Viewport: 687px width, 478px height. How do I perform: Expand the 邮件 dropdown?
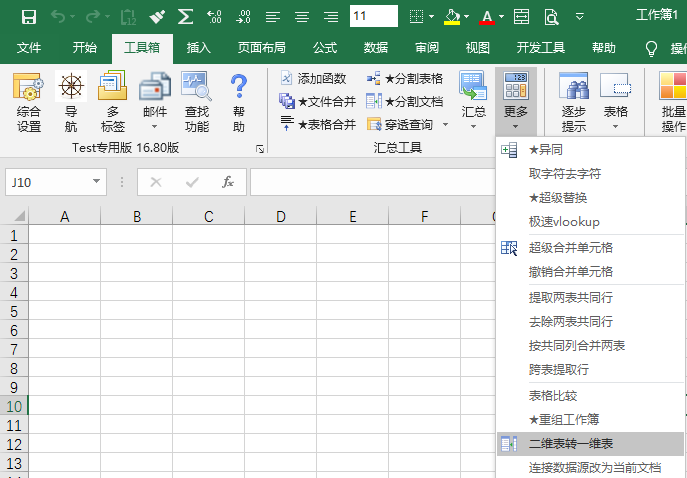click(x=155, y=126)
